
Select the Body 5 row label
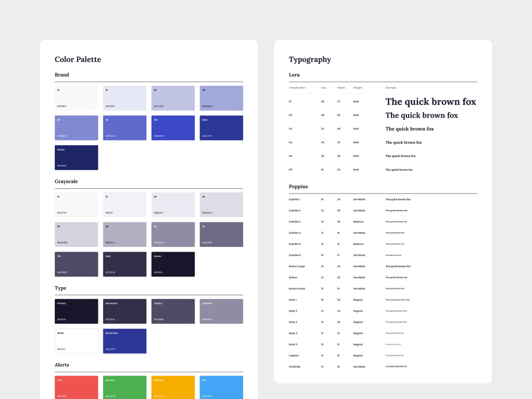coord(293,344)
